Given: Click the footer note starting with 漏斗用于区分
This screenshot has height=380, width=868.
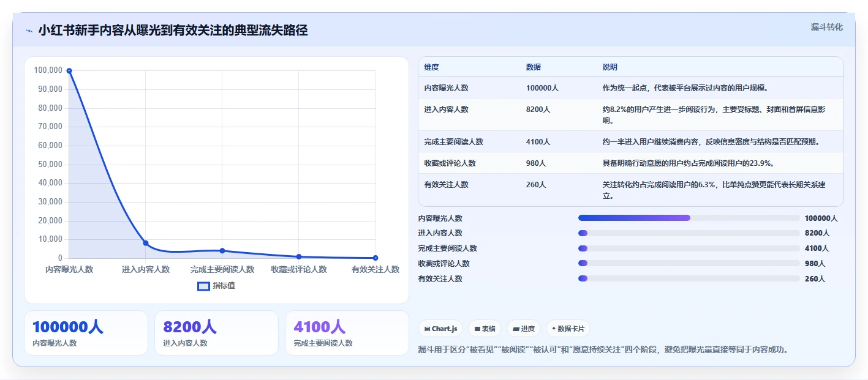Looking at the screenshot, I should 603,350.
